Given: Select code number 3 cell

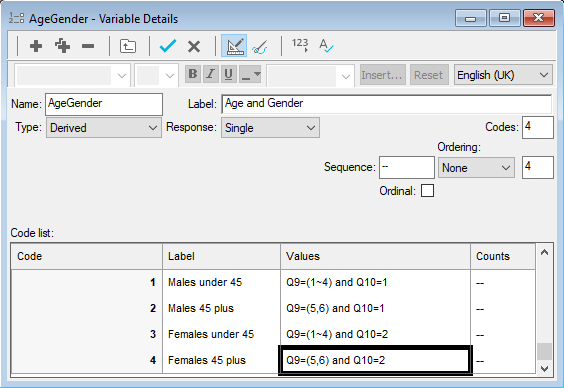Looking at the screenshot, I should [87, 334].
